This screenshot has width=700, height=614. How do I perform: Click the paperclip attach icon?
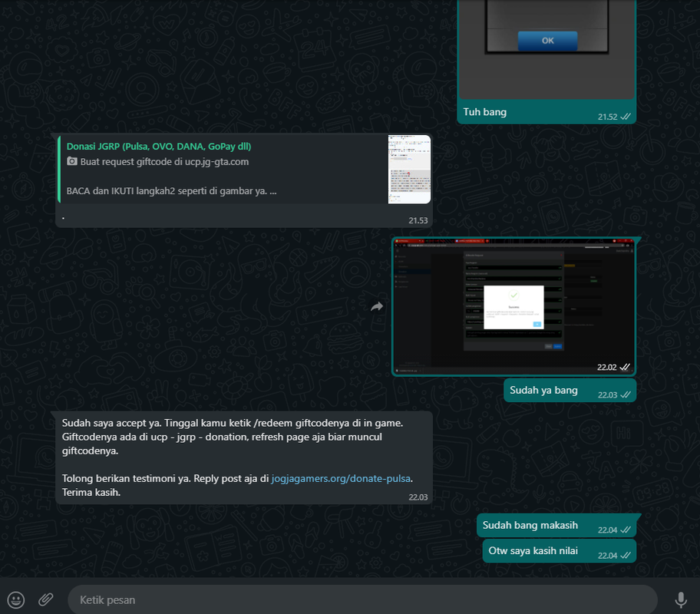45,599
